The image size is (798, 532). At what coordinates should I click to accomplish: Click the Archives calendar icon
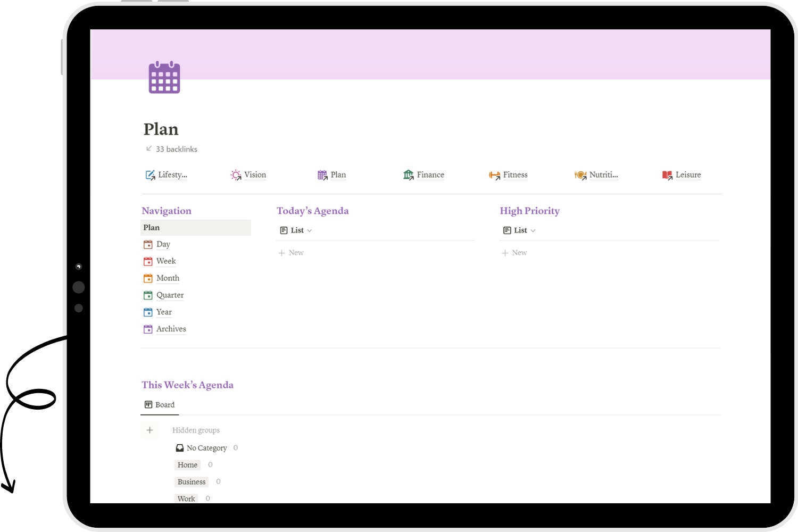pyautogui.click(x=148, y=329)
